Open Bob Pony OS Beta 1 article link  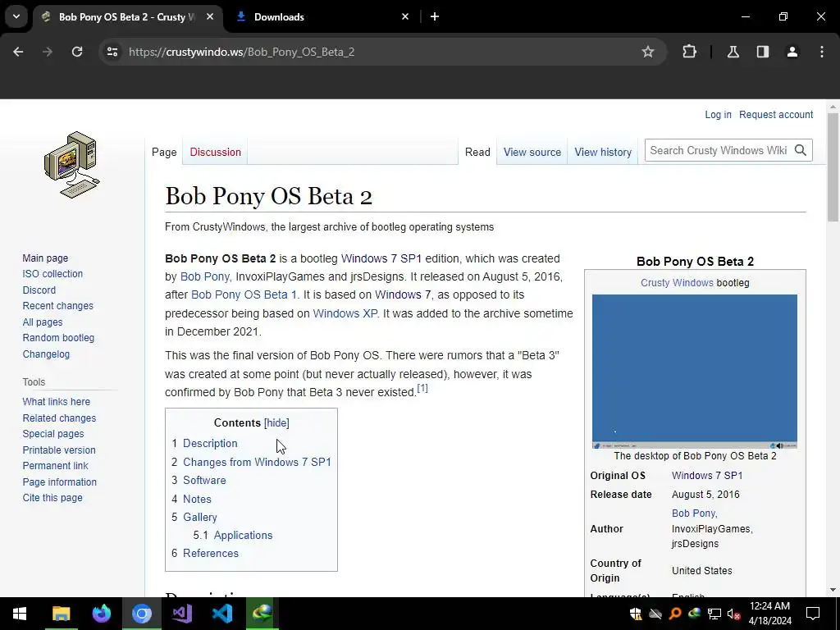(244, 294)
